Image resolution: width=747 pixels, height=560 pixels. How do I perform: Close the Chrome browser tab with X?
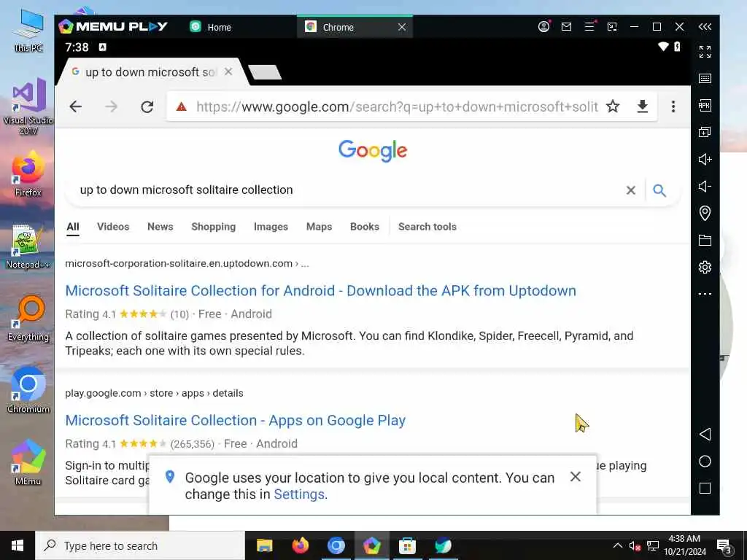click(x=228, y=71)
